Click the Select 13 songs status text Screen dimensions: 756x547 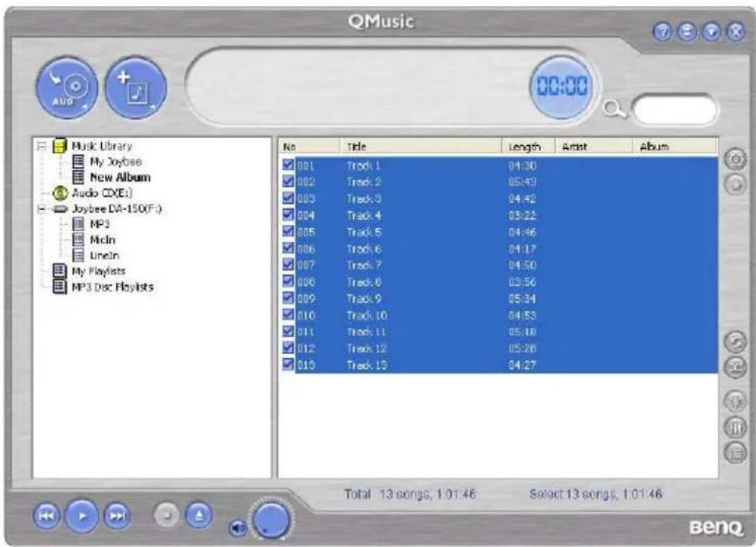point(596,494)
